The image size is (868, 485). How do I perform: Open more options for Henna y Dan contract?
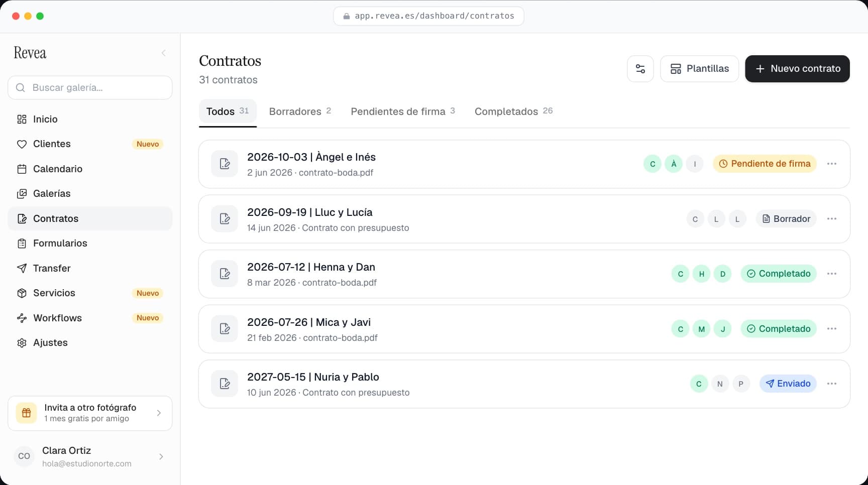click(x=832, y=274)
